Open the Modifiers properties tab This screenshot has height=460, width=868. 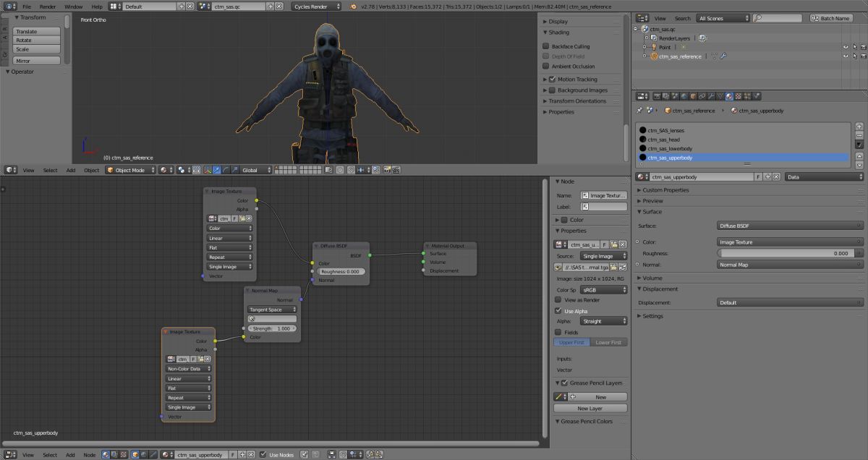tap(711, 95)
